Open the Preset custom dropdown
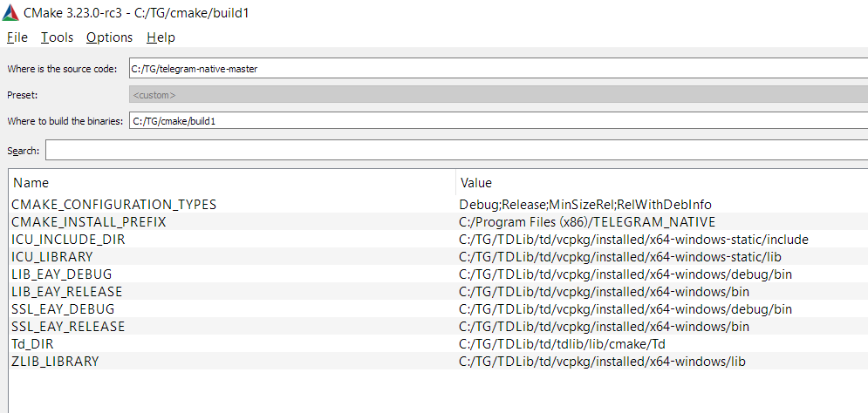The width and height of the screenshot is (868, 413). [x=498, y=95]
